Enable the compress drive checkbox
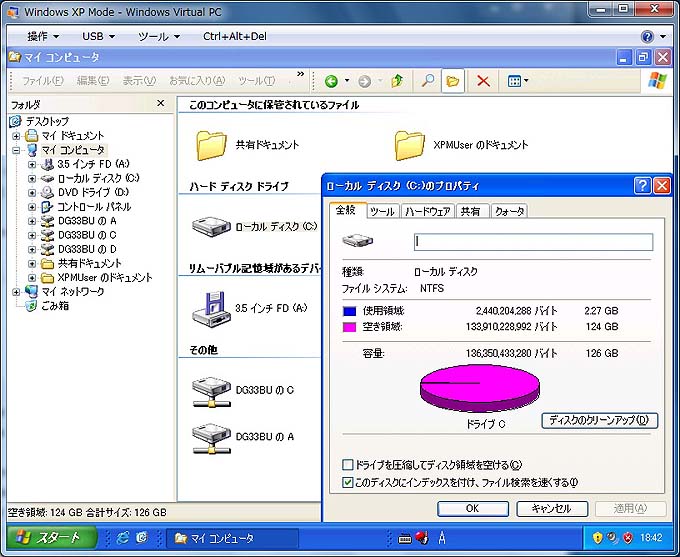The width and height of the screenshot is (680, 557). point(348,465)
